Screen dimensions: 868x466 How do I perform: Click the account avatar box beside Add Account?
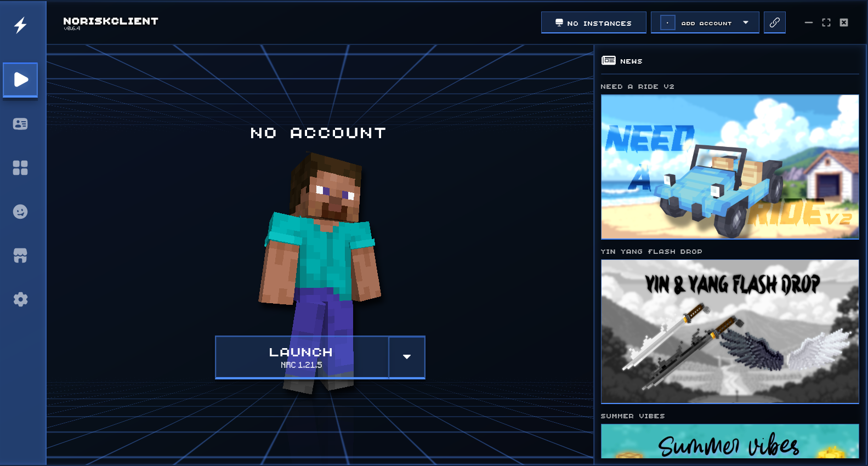pos(667,23)
